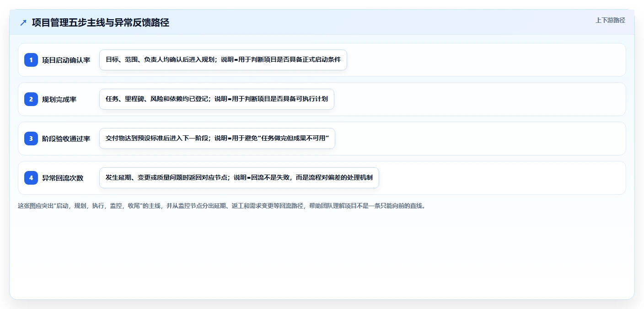The width and height of the screenshot is (644, 309).
Task: Select step number badge 3
Action: (31, 139)
